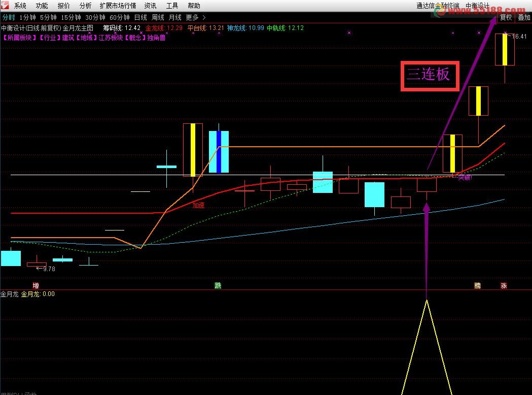Click the 独角兽 concept link
This screenshot has height=395, width=532.
point(156,37)
